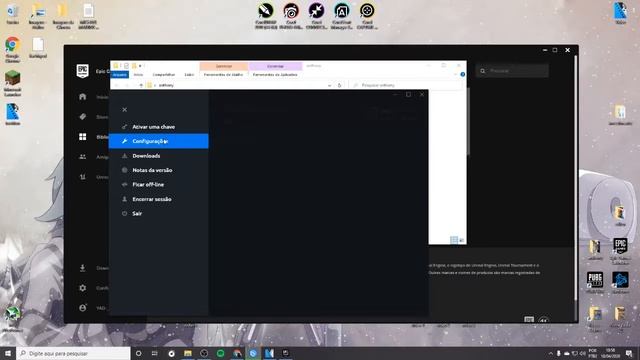640x360 pixels.
Task: Click the Epic Games logo
Action: (82, 71)
